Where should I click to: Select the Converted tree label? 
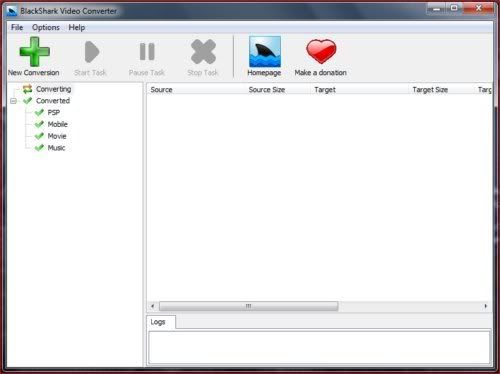[x=53, y=101]
